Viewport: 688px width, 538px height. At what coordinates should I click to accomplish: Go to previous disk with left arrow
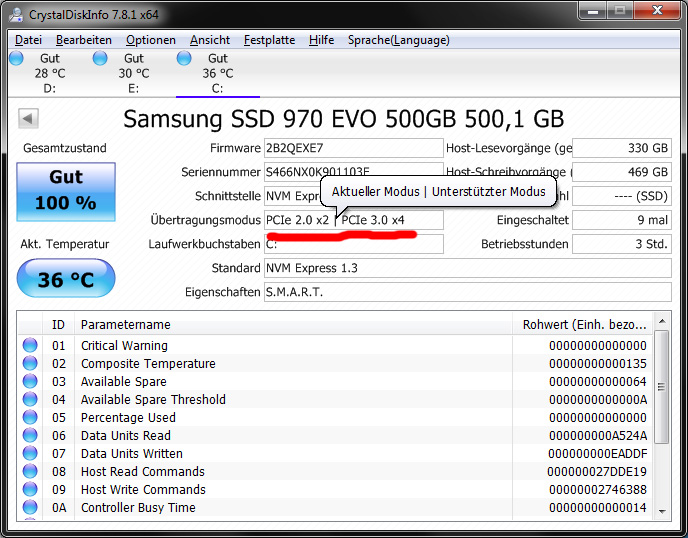[28, 118]
